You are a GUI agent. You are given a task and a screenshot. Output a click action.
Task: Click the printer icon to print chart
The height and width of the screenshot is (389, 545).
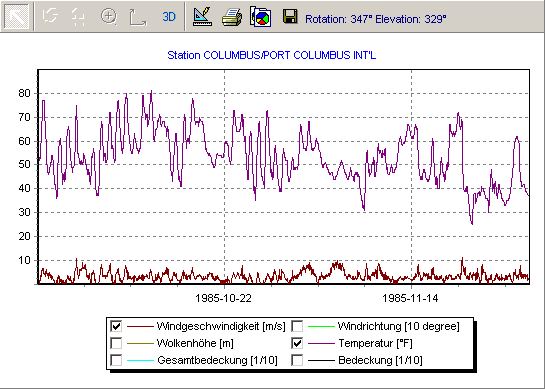coord(232,17)
